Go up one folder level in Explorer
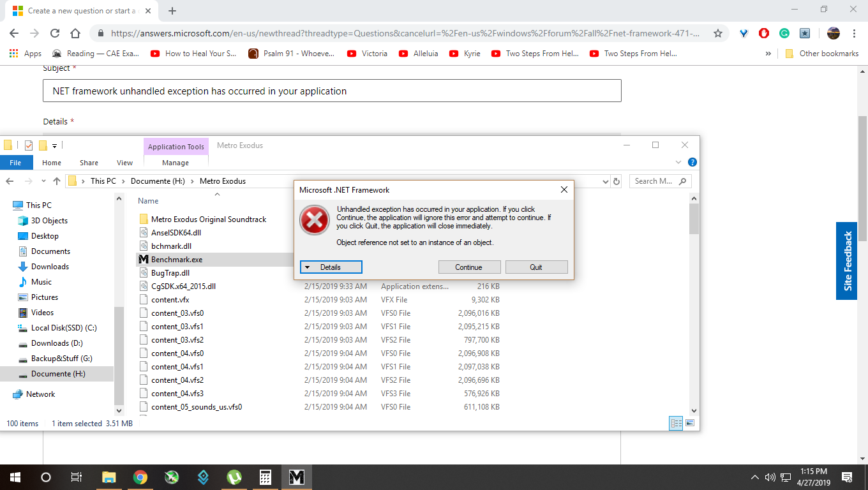Image resolution: width=868 pixels, height=490 pixels. point(57,181)
